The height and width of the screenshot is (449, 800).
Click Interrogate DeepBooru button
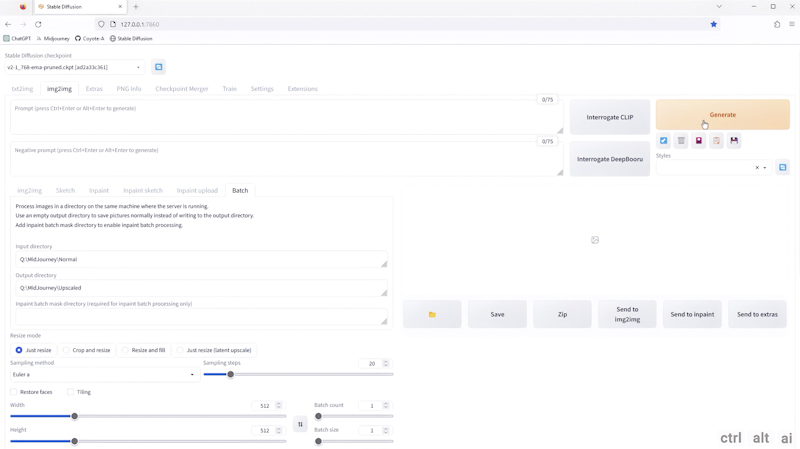(610, 159)
